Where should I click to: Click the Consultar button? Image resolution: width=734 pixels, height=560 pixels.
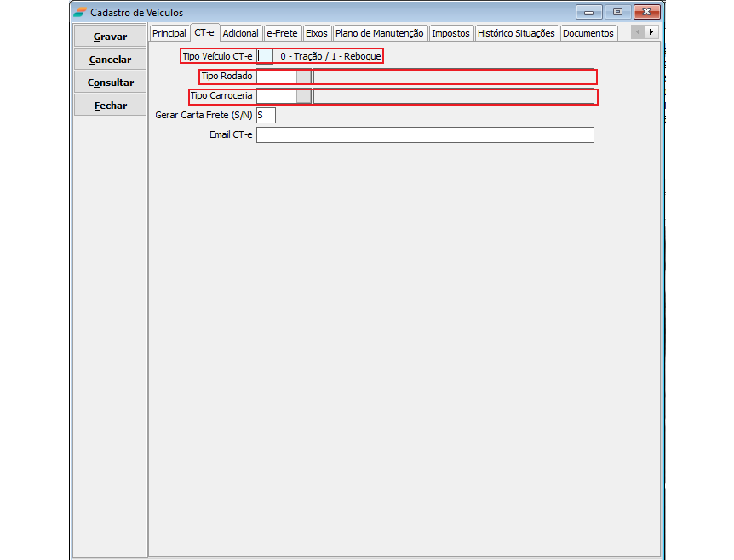(x=110, y=83)
